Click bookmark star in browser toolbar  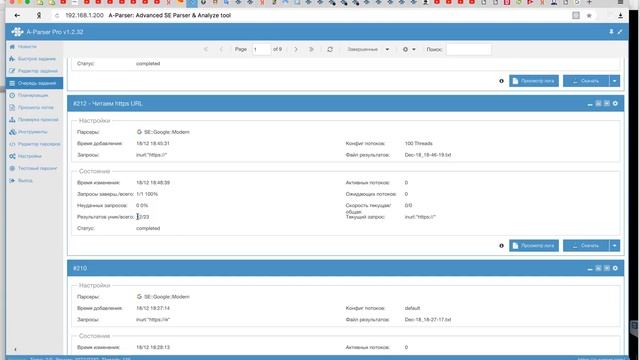click(589, 16)
